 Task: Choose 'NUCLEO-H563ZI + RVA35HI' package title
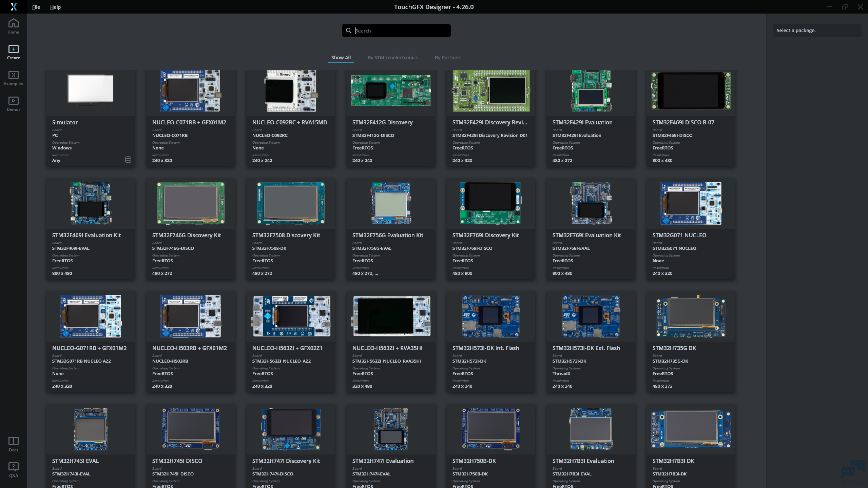coord(388,348)
